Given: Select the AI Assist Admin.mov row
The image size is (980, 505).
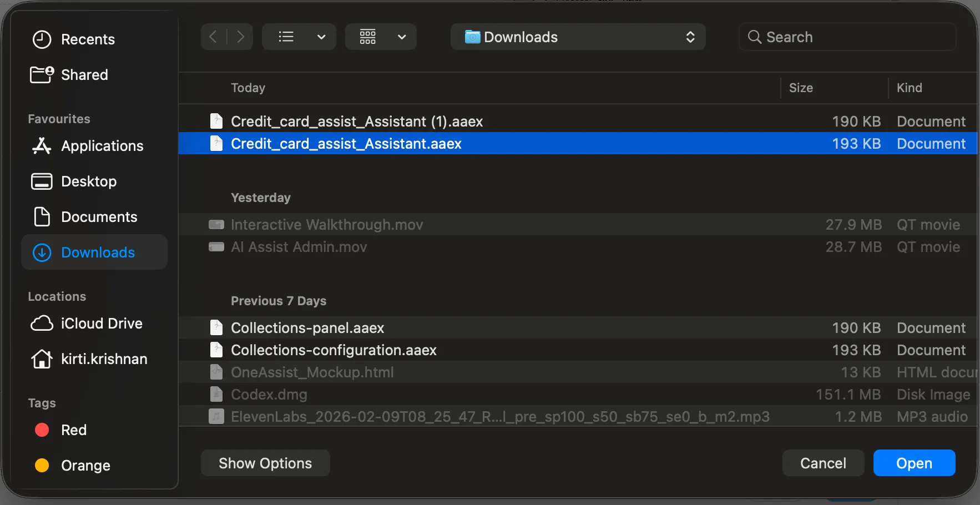Looking at the screenshot, I should pyautogui.click(x=578, y=246).
